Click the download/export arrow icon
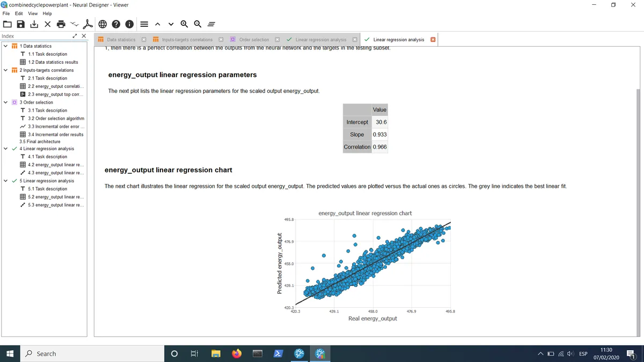The image size is (644, 362). pyautogui.click(x=34, y=24)
